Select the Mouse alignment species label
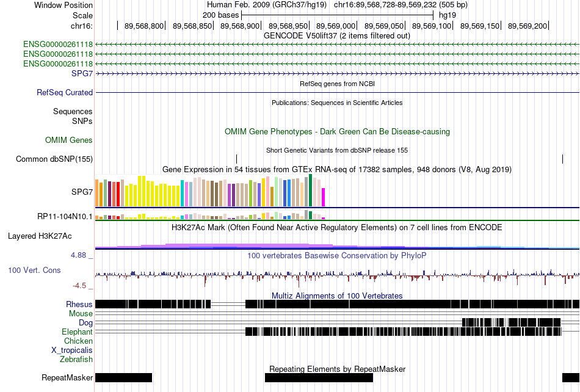 (81, 314)
